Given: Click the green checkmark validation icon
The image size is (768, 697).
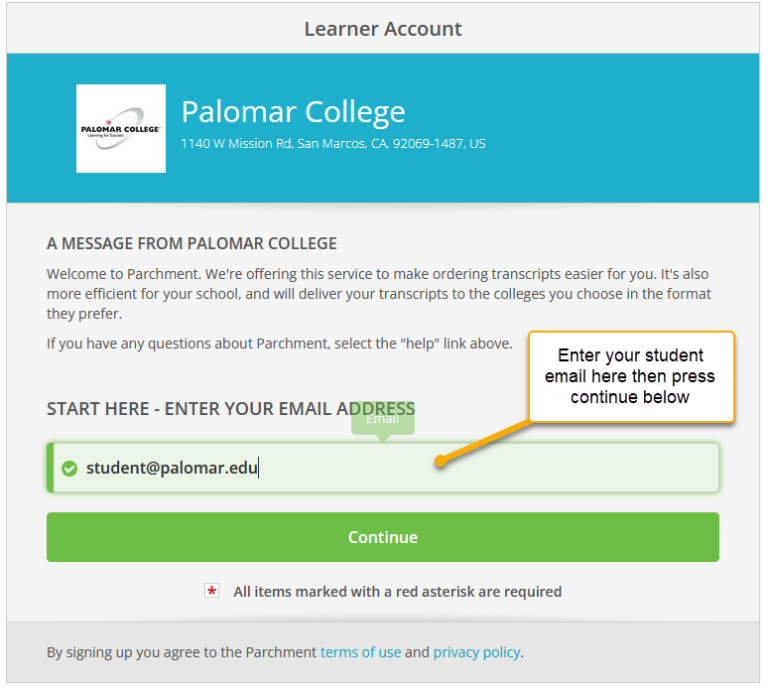Looking at the screenshot, I should [69, 468].
